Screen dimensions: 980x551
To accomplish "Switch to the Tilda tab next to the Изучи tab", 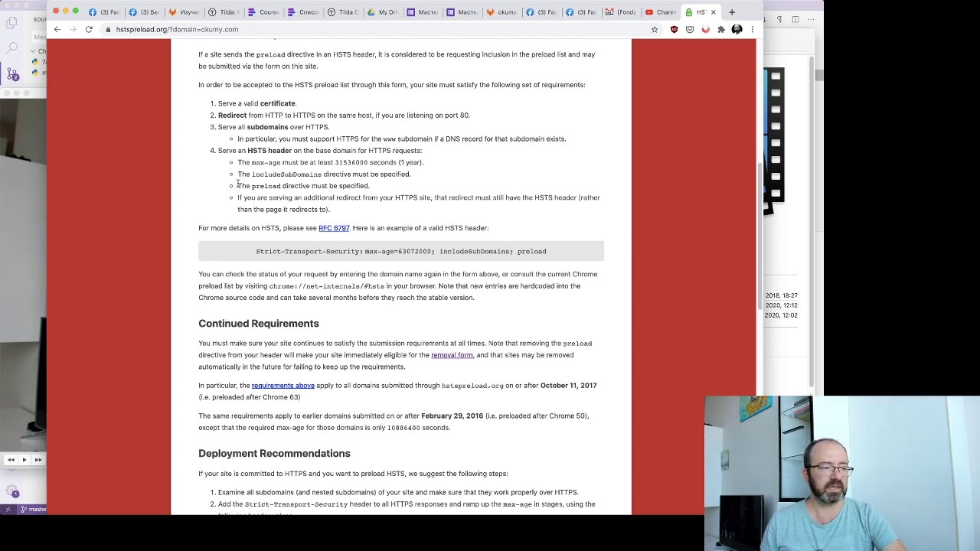I will pos(223,12).
